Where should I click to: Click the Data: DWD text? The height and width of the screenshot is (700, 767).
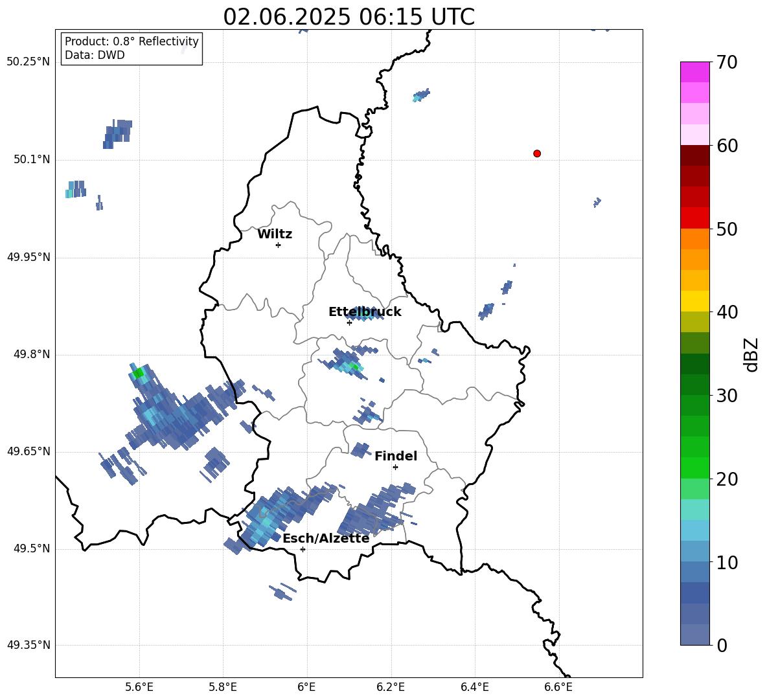95,55
